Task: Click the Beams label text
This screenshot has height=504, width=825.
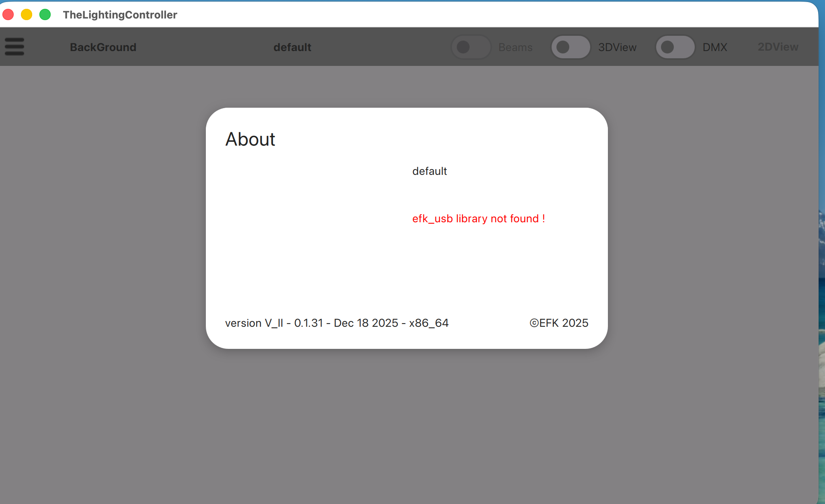Action: 515,47
